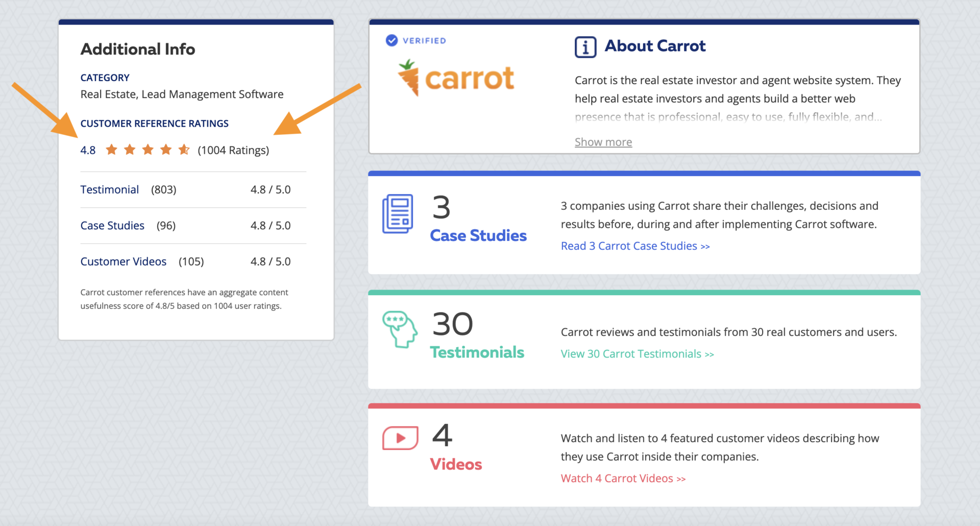Click the Testimonial 4.8 / 5.0 score
The image size is (980, 526).
(271, 190)
